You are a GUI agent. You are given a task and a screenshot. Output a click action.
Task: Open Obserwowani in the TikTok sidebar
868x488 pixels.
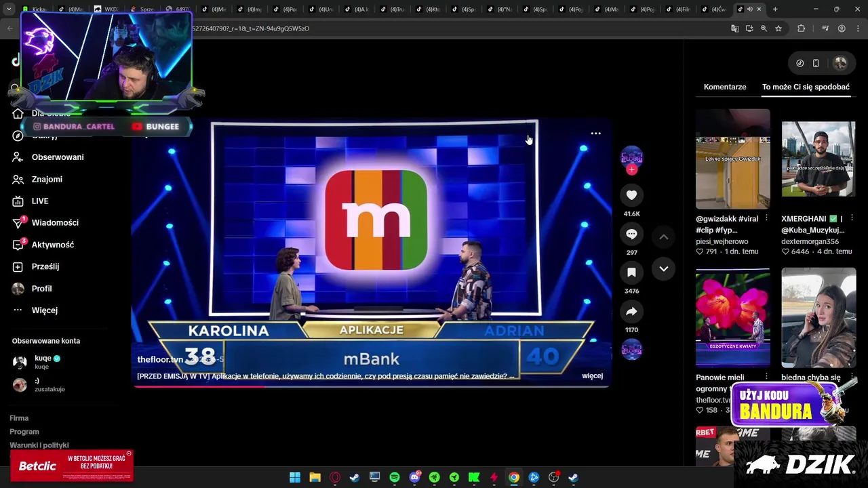click(58, 157)
